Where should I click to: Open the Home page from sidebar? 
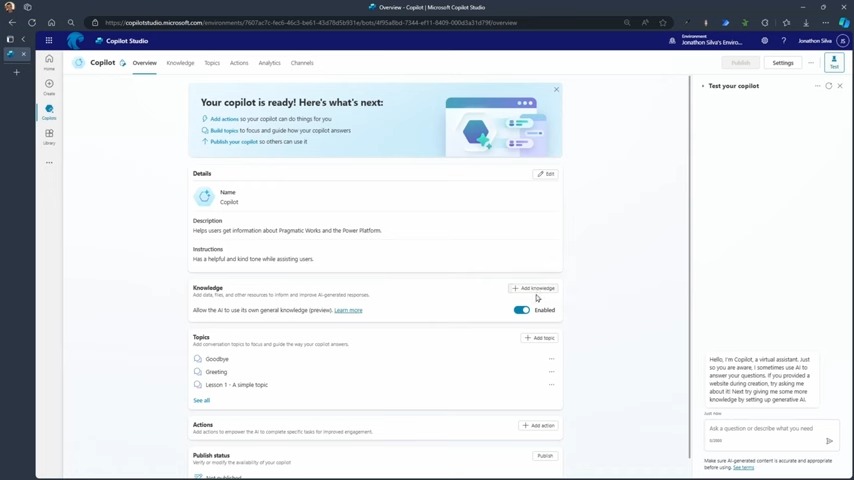coord(49,61)
